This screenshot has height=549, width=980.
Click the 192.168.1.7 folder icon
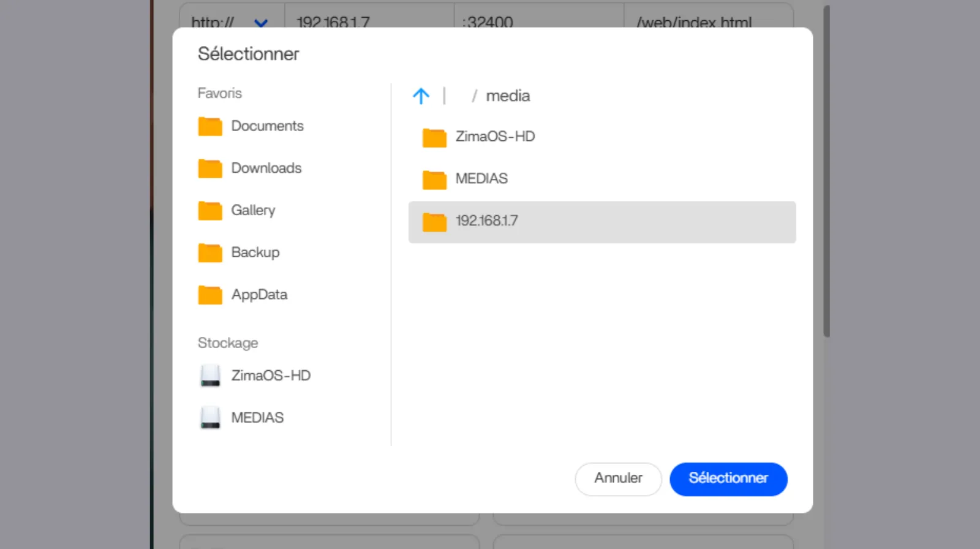(434, 222)
